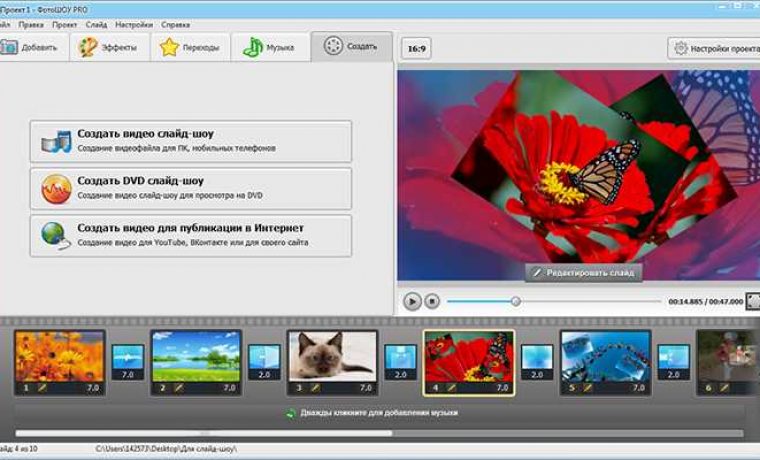Open Настройки проекта settings

(713, 48)
